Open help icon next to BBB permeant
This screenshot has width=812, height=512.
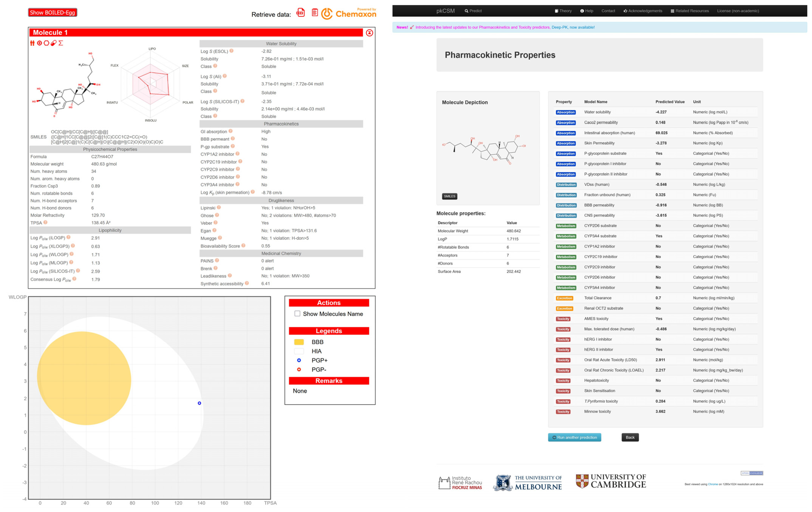coord(233,139)
